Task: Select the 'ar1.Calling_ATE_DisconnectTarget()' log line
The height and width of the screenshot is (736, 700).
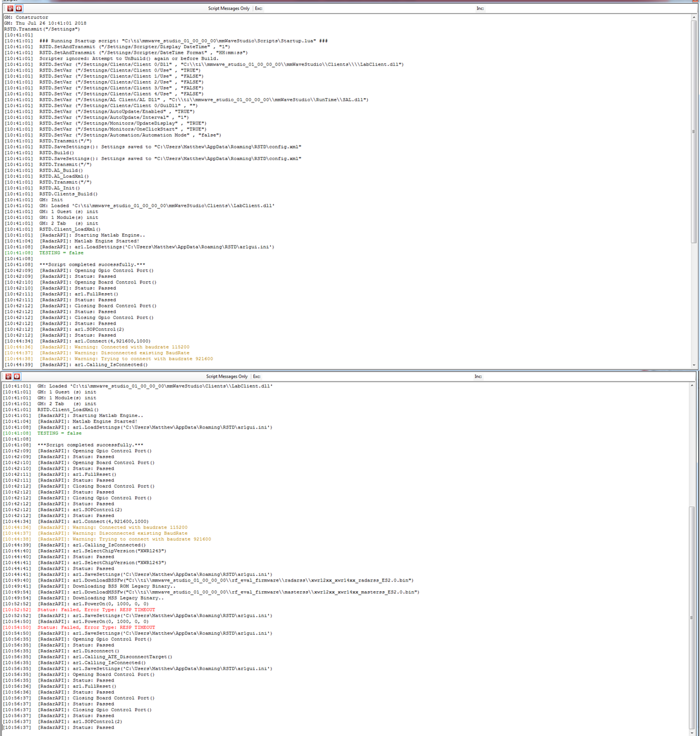Action: (x=87, y=657)
